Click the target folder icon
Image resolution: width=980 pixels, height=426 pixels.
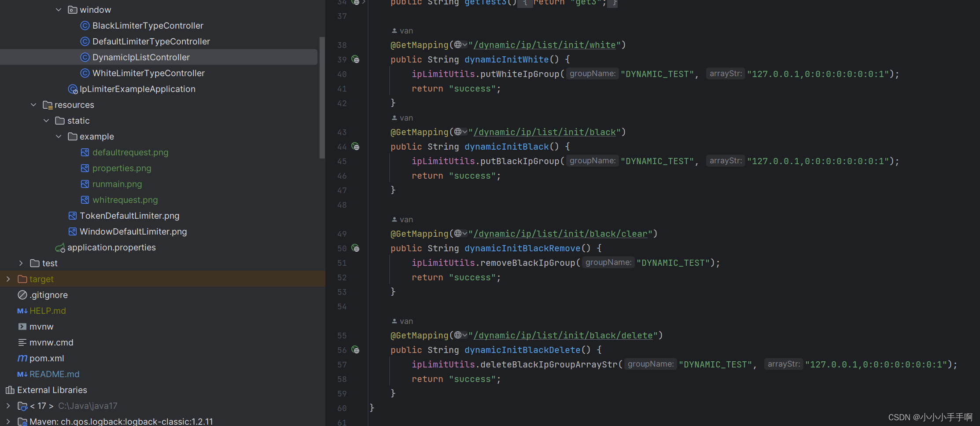click(22, 279)
